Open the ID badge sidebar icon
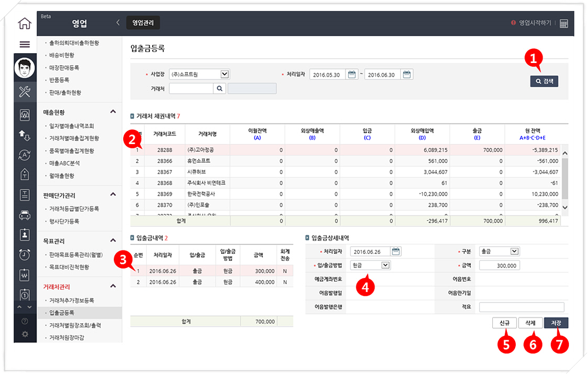588x377 pixels. [25, 235]
